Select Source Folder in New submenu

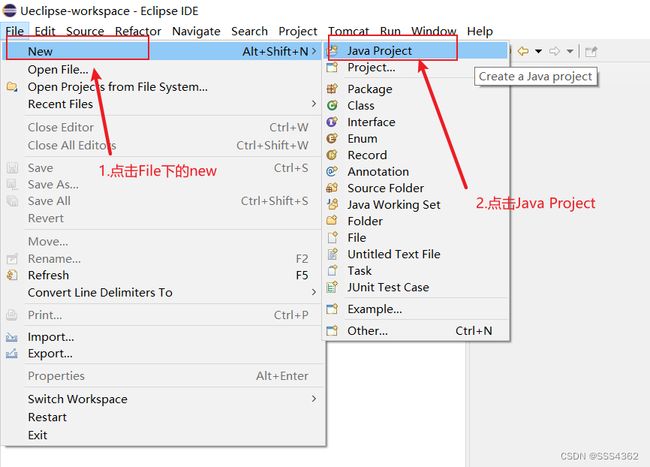click(x=417, y=188)
